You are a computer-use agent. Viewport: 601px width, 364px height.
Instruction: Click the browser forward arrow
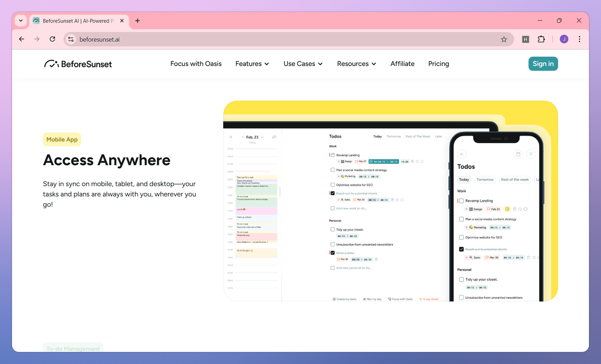coord(37,39)
